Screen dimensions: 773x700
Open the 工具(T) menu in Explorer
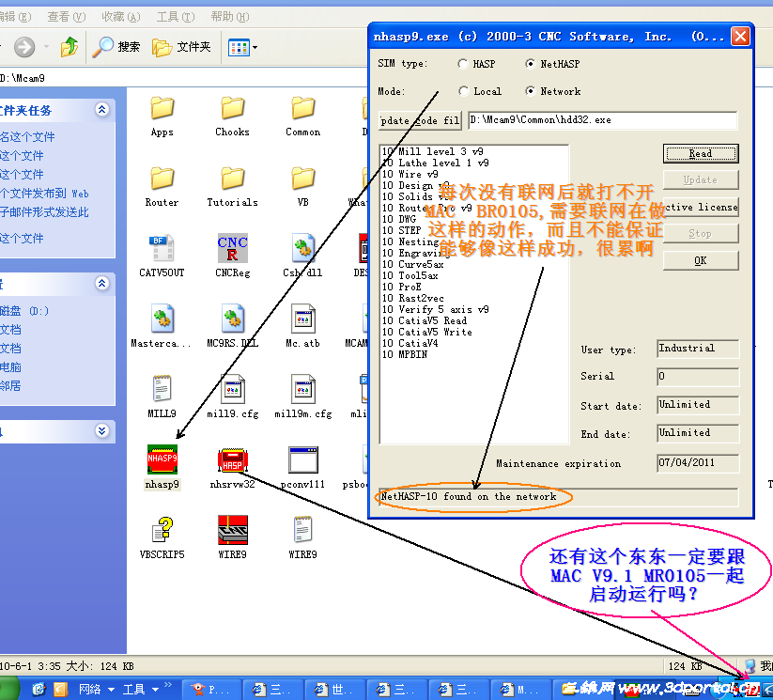pyautogui.click(x=176, y=17)
